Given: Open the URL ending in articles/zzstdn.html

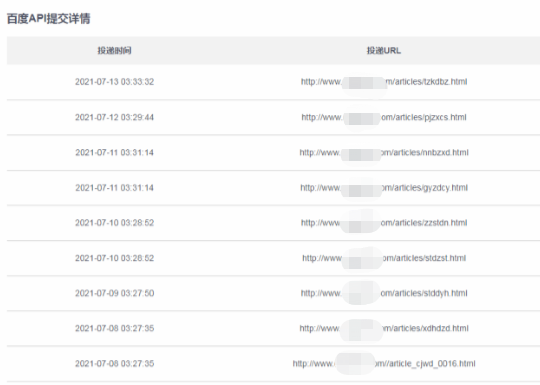Looking at the screenshot, I should point(384,223).
